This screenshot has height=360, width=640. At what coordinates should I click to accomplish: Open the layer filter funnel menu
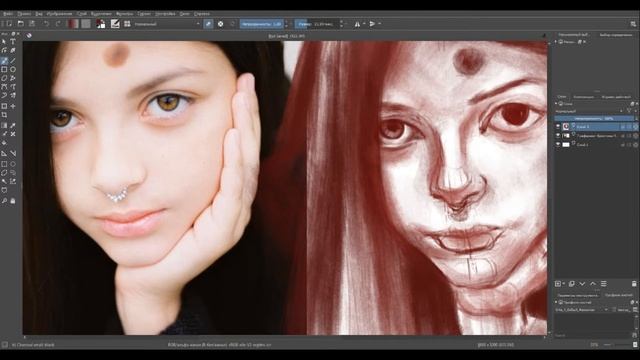click(629, 111)
